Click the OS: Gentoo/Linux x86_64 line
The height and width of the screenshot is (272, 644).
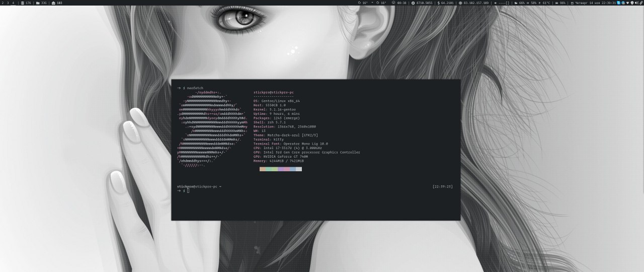click(x=277, y=101)
